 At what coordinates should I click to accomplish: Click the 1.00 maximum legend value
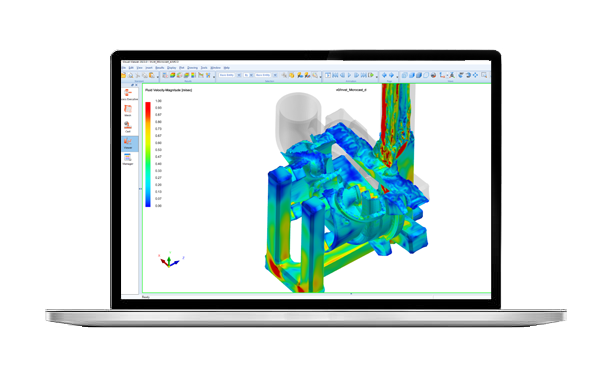[158, 101]
